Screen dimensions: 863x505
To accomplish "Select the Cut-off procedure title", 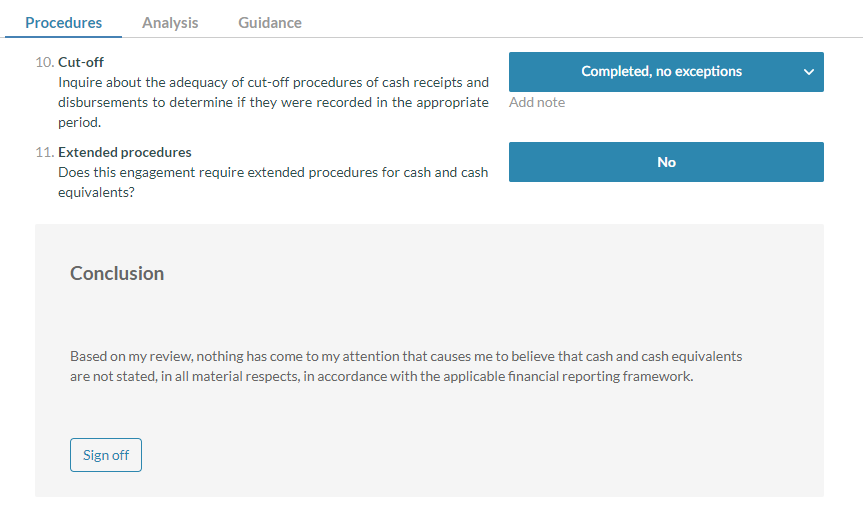I will pyautogui.click(x=81, y=62).
